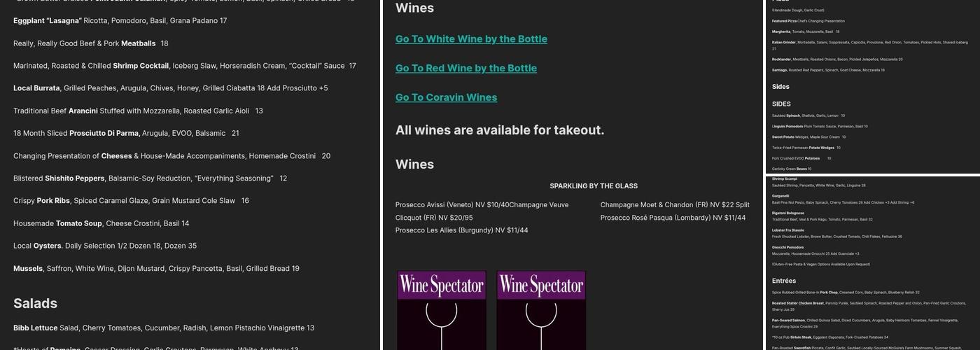
Task: Follow the Go To Red Wine link
Action: click(465, 69)
